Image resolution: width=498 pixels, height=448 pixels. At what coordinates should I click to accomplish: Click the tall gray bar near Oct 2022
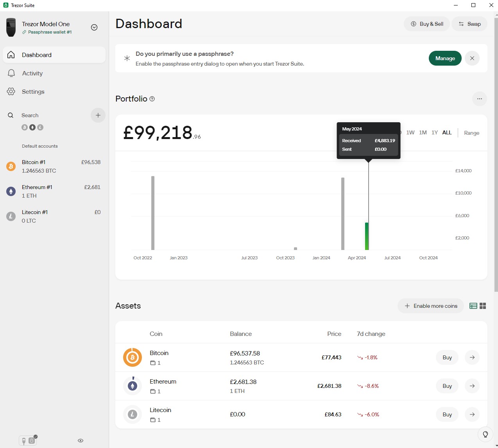153,213
